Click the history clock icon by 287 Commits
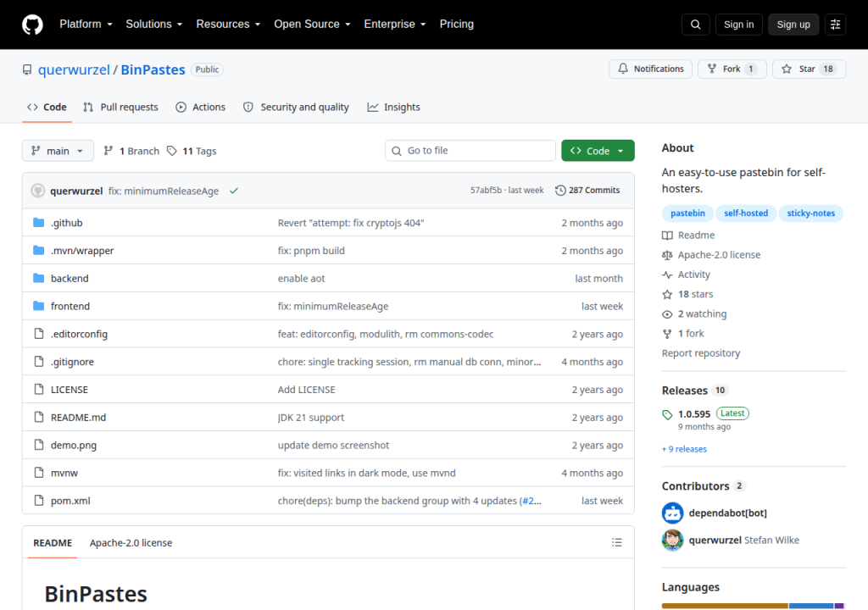Viewport: 868px width, 610px height. pos(561,191)
